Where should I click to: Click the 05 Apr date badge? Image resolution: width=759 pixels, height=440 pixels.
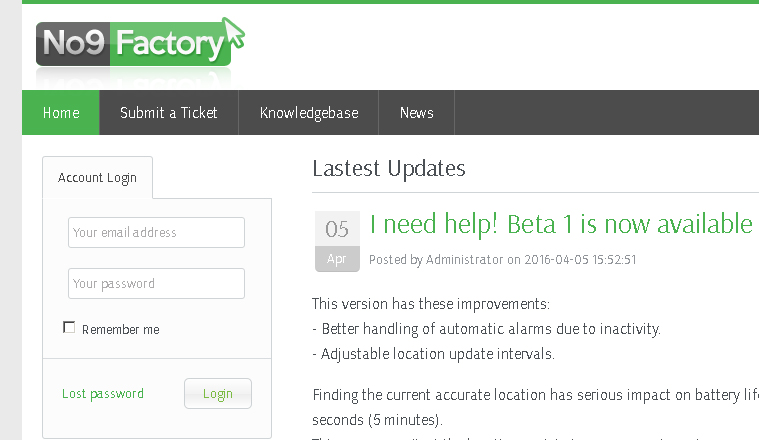[x=337, y=241]
